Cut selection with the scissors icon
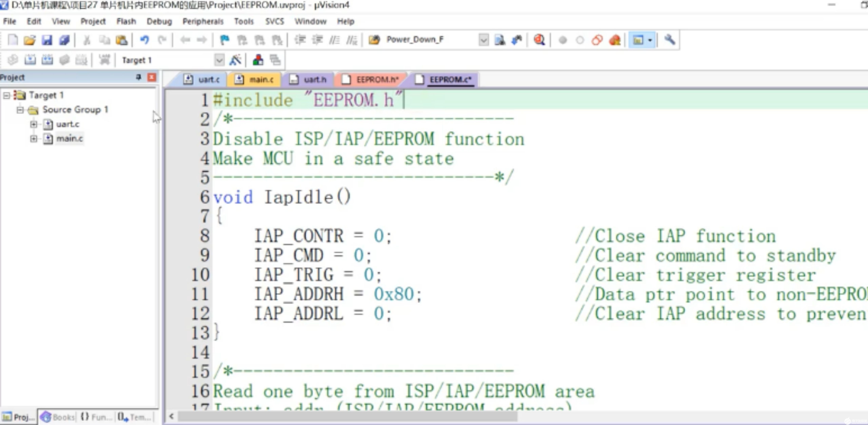The height and width of the screenshot is (425, 868). coord(87,40)
